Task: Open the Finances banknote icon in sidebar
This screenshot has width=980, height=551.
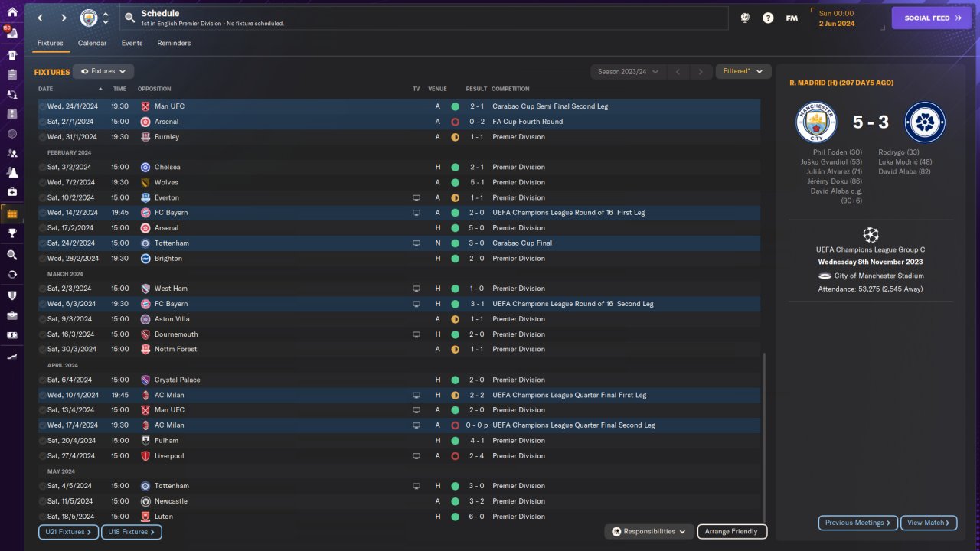Action: [x=11, y=335]
